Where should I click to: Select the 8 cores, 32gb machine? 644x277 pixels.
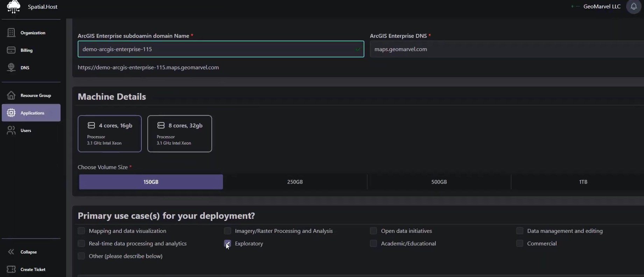click(180, 134)
